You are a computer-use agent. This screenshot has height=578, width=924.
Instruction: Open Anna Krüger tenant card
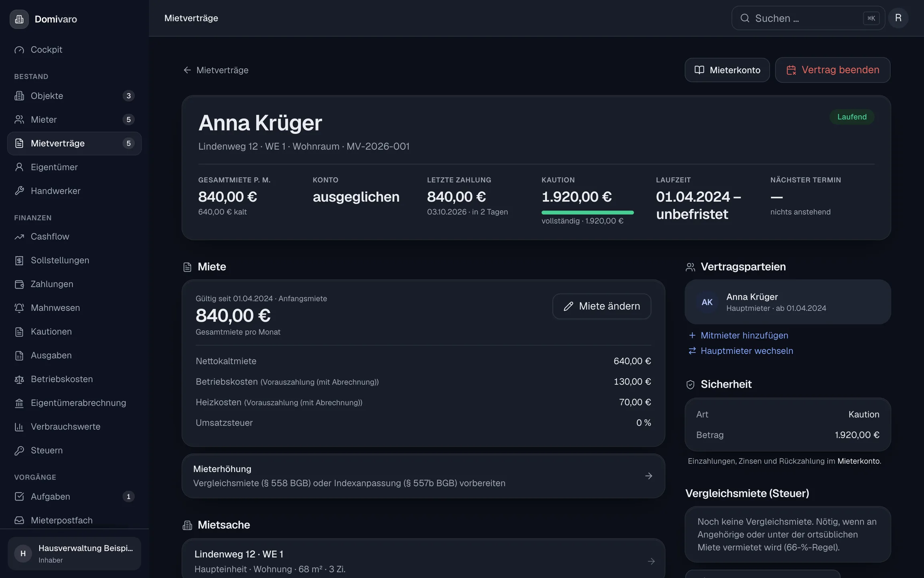point(788,302)
